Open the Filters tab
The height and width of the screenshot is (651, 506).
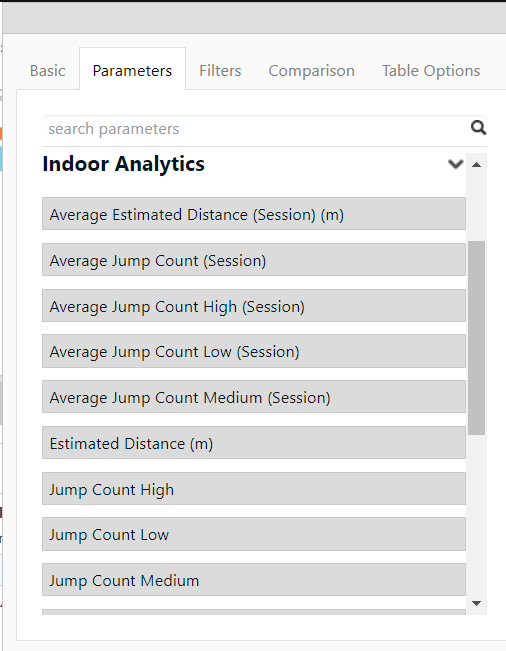[220, 71]
